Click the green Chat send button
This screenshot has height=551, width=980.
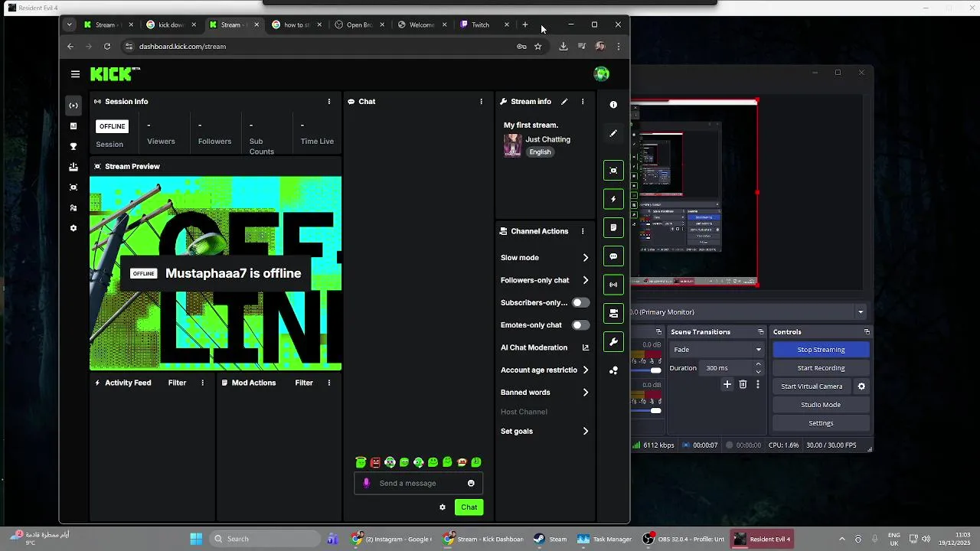pos(469,507)
